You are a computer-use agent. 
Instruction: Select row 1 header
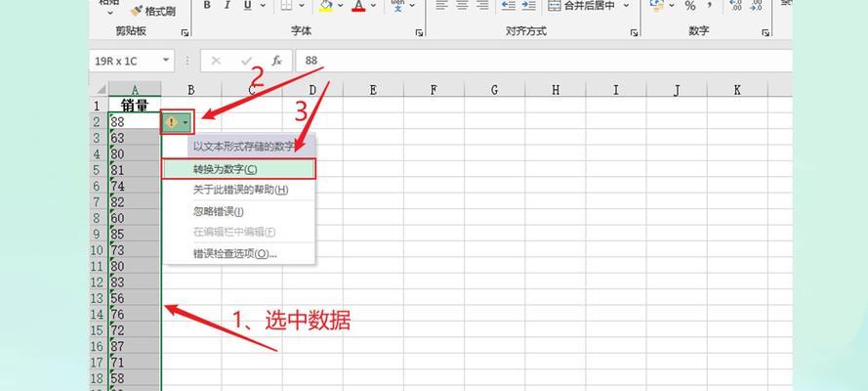(x=99, y=106)
